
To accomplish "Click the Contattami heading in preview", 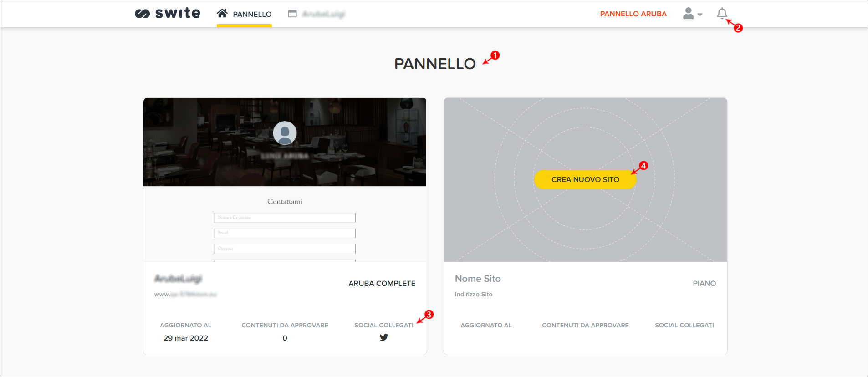I will pos(285,201).
